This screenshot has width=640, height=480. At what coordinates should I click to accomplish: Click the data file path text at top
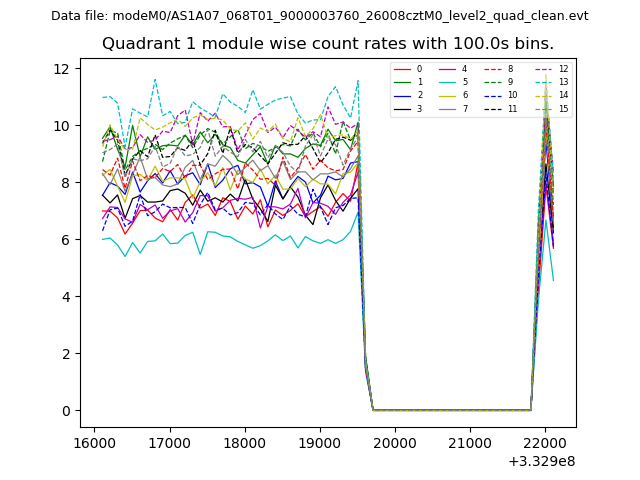click(319, 16)
